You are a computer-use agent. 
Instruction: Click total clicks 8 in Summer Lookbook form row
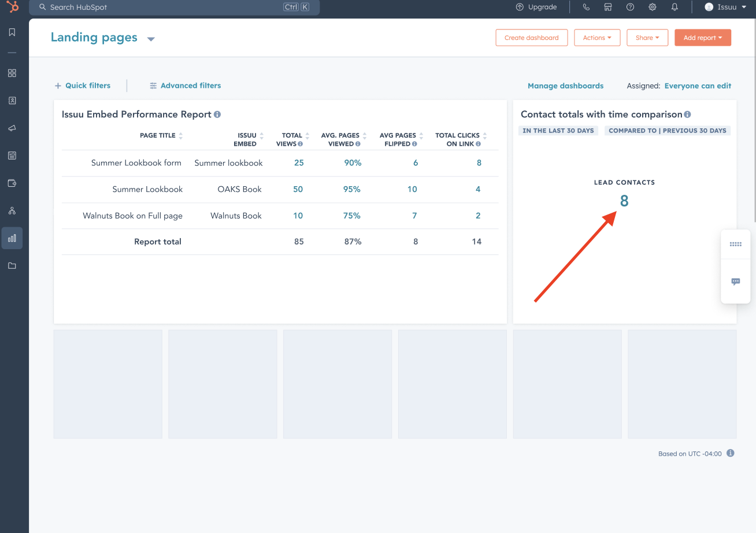click(x=479, y=163)
